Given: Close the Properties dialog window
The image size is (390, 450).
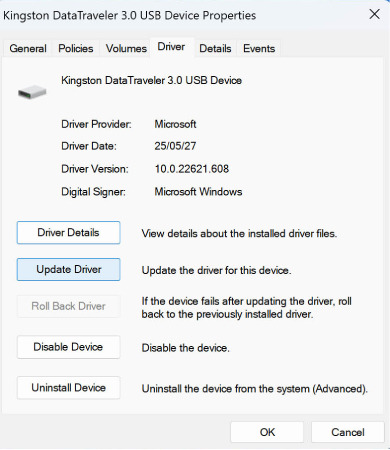Looking at the screenshot, I should (374, 14).
